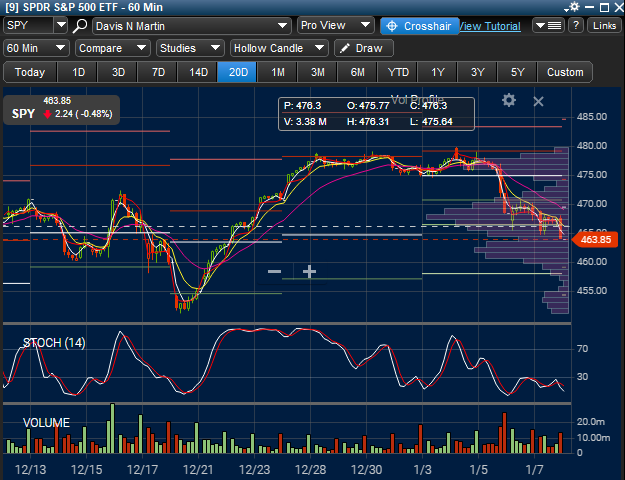The width and height of the screenshot is (625, 480).
Task: Click the 455.00 price axis label
Action: coord(592,291)
